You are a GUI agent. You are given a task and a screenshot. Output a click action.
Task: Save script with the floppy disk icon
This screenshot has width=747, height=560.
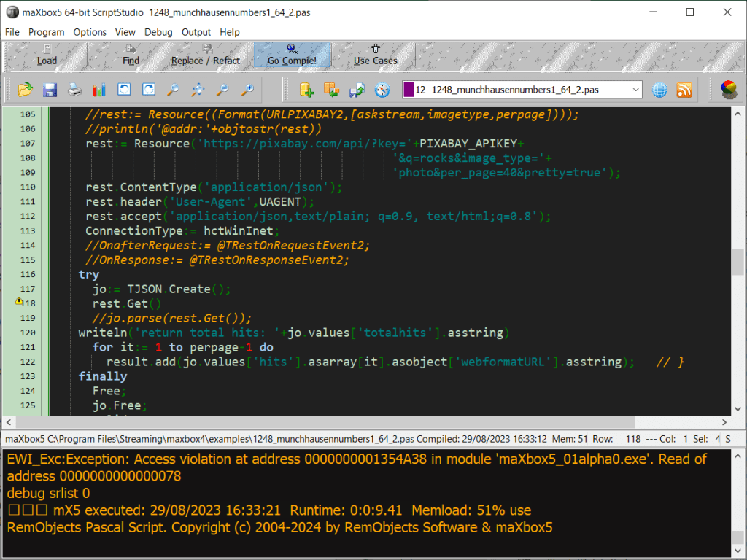pyautogui.click(x=50, y=90)
